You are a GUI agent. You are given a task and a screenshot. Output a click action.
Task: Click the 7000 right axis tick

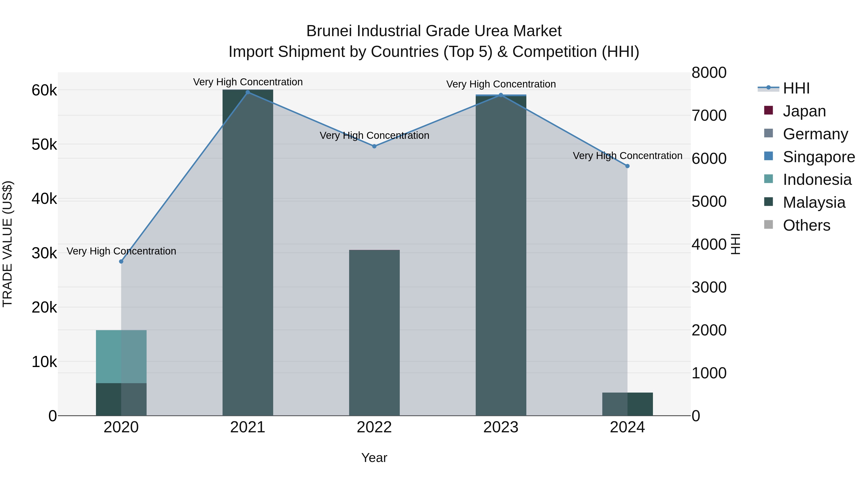pyautogui.click(x=709, y=115)
